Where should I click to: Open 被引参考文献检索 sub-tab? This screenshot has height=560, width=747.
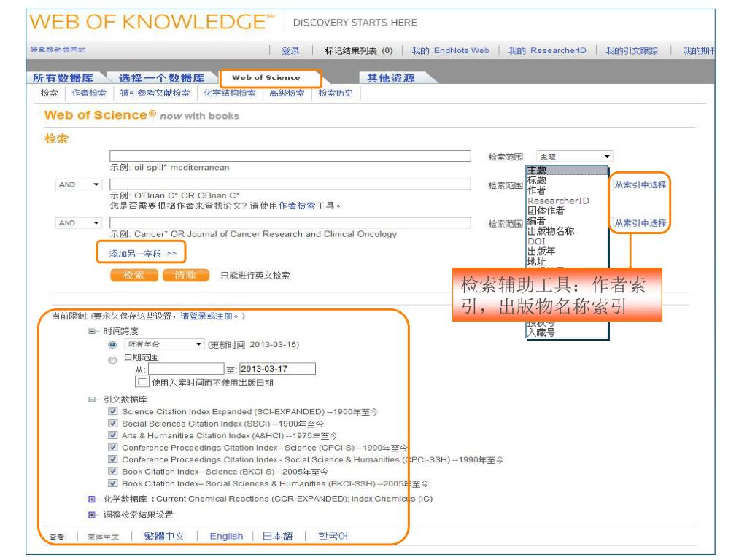(155, 93)
